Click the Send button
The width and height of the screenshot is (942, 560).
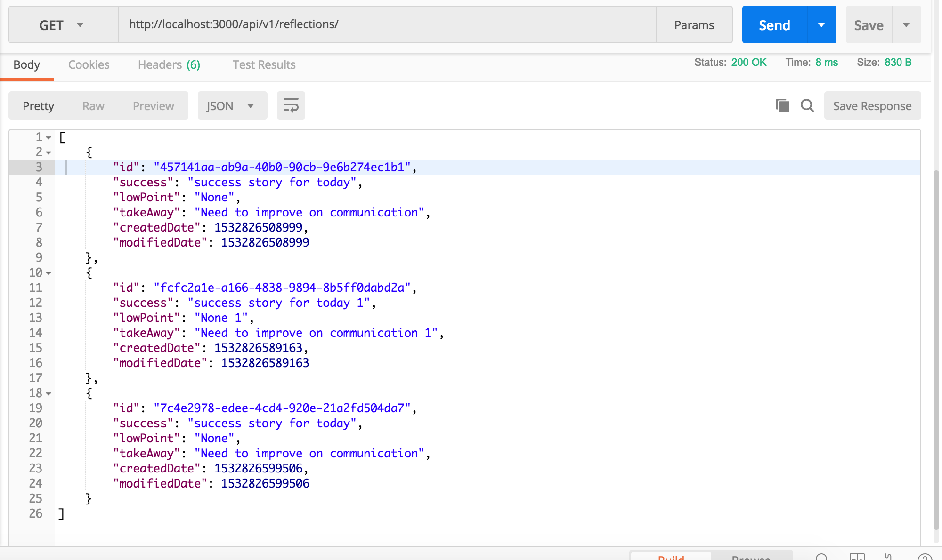pos(774,25)
